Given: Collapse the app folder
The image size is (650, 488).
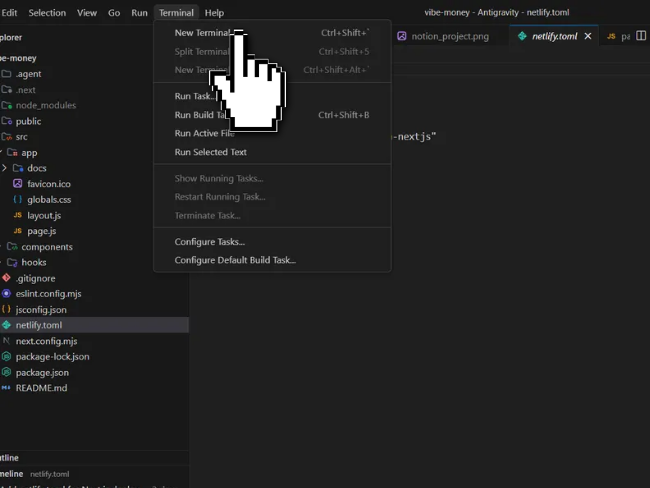Looking at the screenshot, I should 94,153.
